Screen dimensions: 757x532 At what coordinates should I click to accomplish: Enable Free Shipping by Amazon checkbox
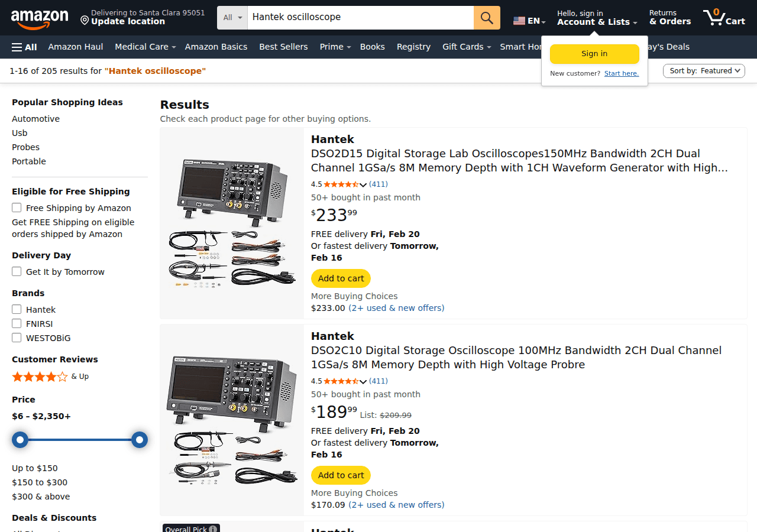click(x=17, y=207)
